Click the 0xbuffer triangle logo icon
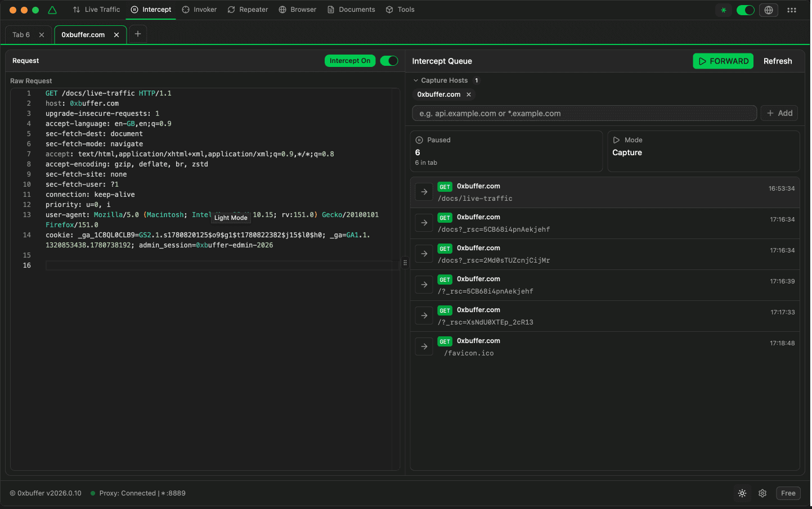Image resolution: width=812 pixels, height=509 pixels. tap(52, 10)
